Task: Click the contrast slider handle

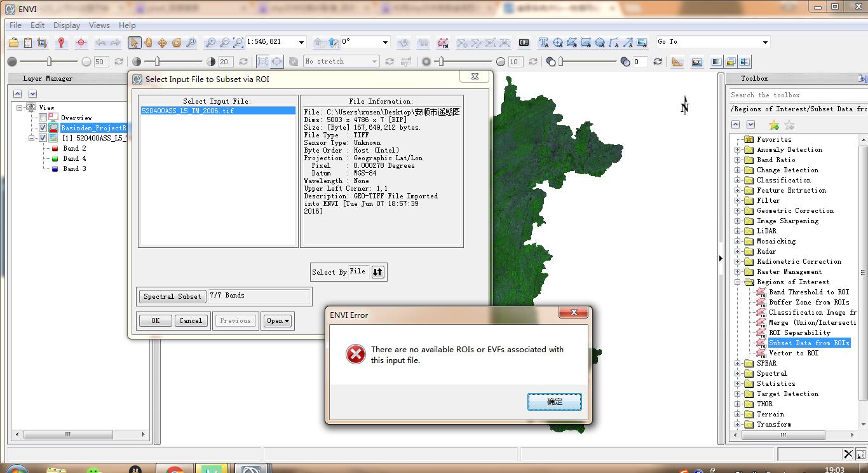Action: 157,62
